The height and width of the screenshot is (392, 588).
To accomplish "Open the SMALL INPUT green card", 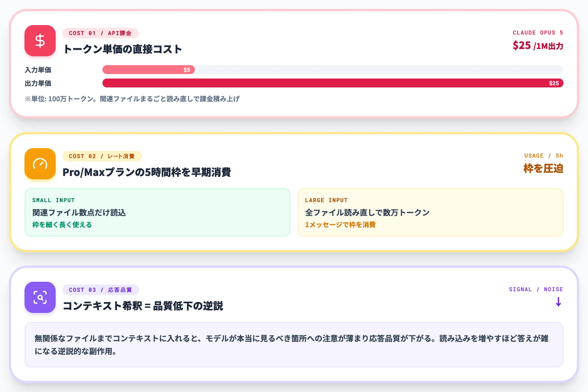I will pos(157,212).
